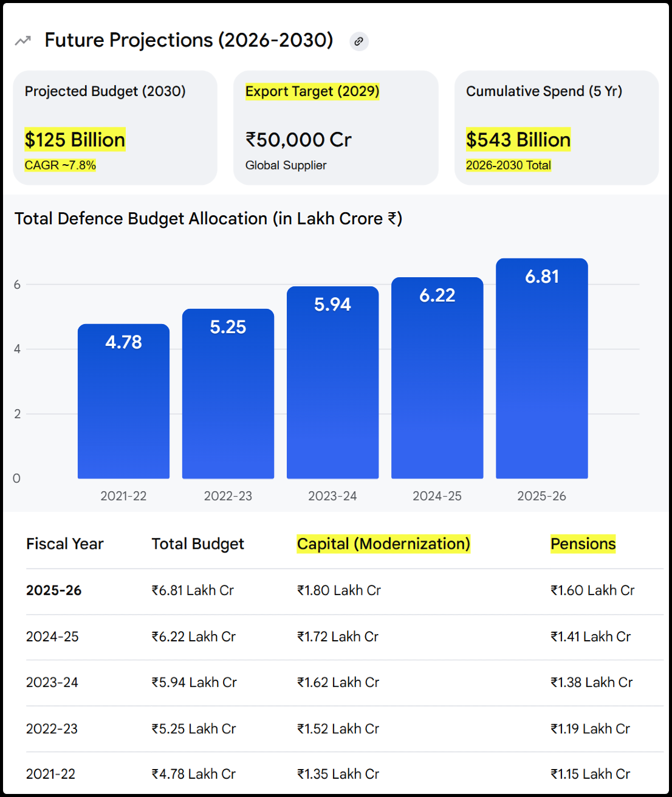Click the highlighted $125 Billion figure
The height and width of the screenshot is (797, 672).
[75, 140]
